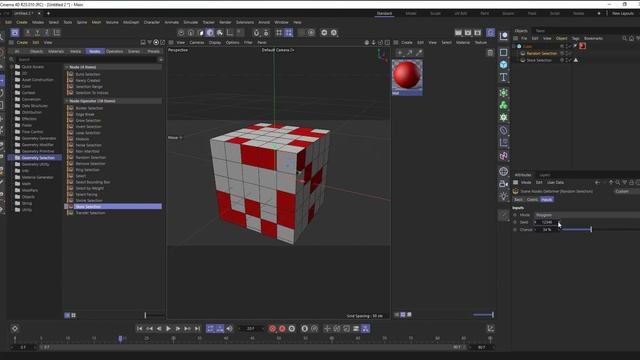Toggle keyframe dot next to Mode
The width and height of the screenshot is (640, 360).
tap(515, 215)
